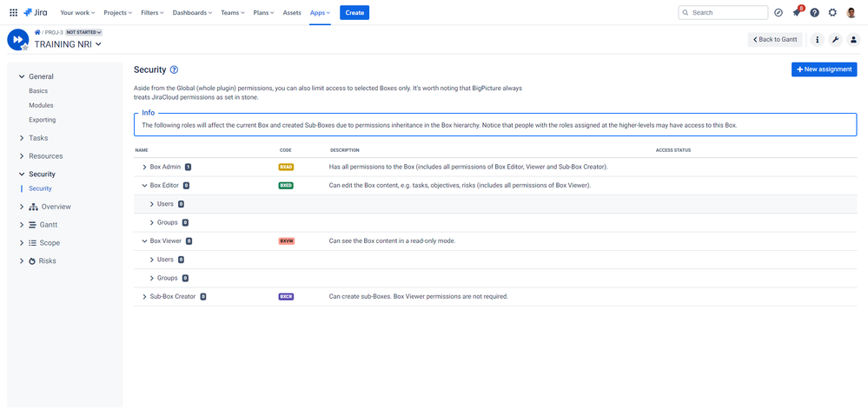Expand Users under Box Editor

coord(152,204)
